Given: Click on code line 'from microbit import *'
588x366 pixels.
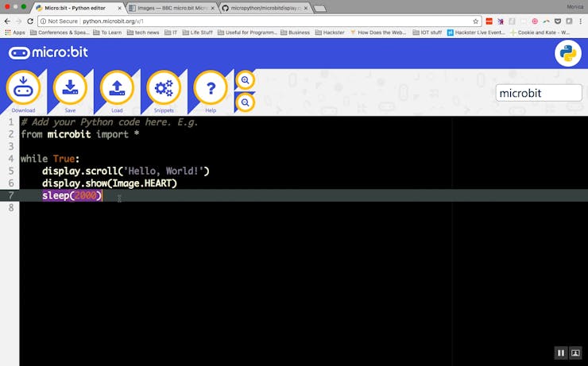Looking at the screenshot, I should coord(80,134).
